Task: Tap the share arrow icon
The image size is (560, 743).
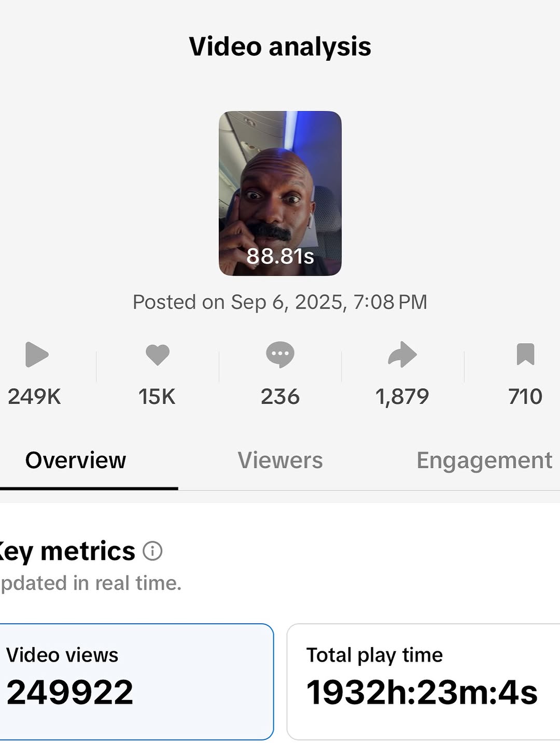Action: pos(402,355)
